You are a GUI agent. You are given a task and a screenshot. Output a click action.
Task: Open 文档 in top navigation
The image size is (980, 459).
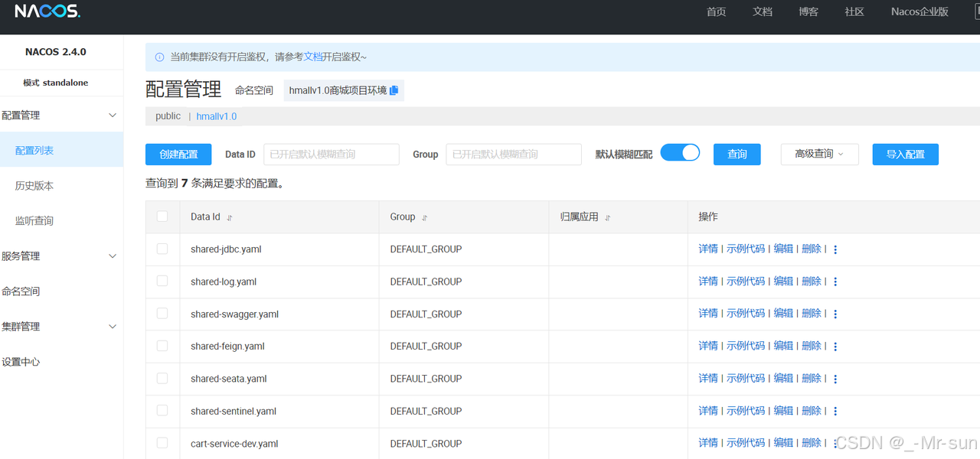click(x=763, y=11)
